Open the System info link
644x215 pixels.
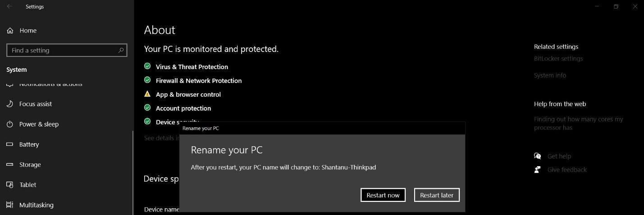point(550,75)
